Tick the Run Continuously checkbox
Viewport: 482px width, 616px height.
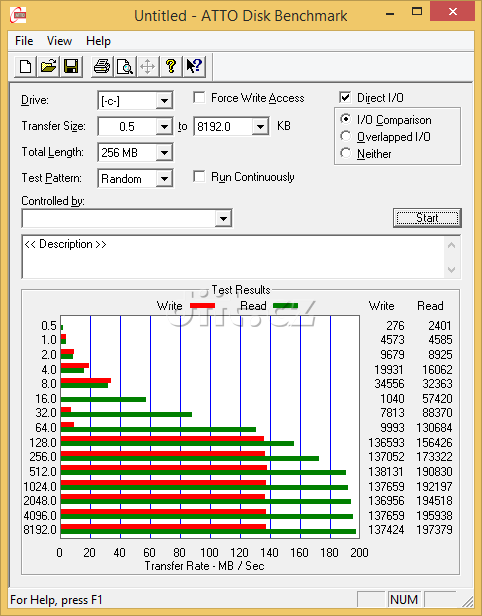pyautogui.click(x=199, y=177)
